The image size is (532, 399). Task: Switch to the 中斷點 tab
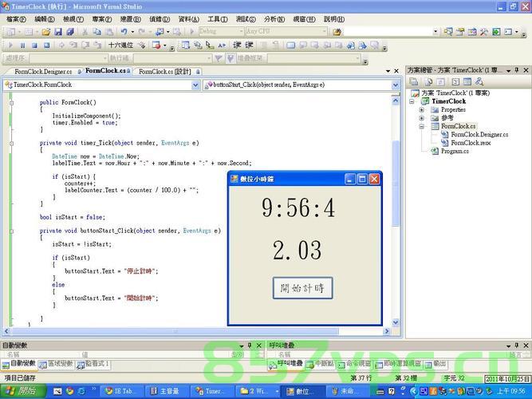(321, 364)
